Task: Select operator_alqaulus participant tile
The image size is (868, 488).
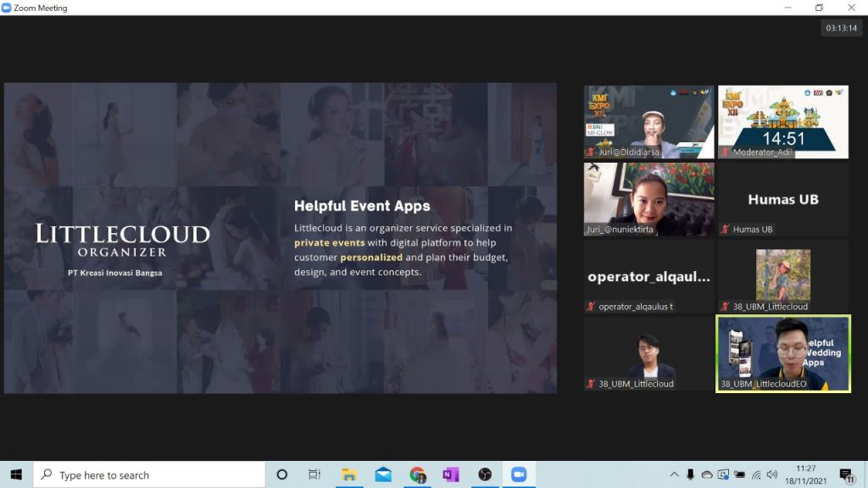Action: [648, 277]
